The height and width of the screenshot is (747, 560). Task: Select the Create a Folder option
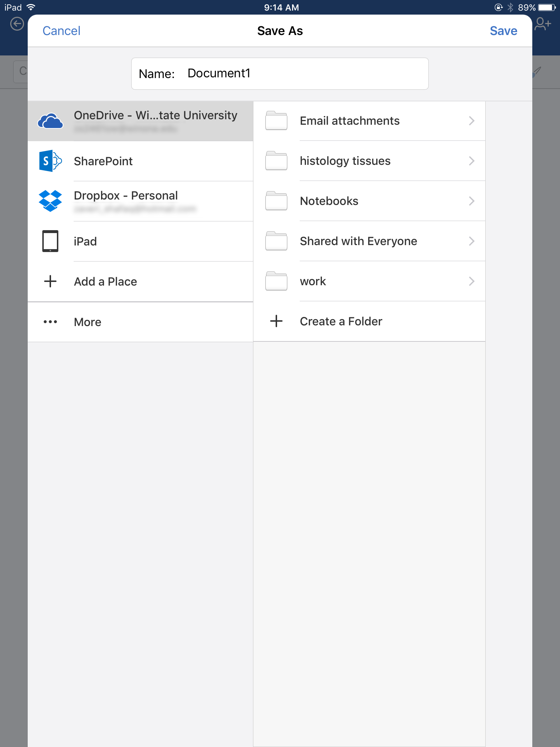(341, 321)
